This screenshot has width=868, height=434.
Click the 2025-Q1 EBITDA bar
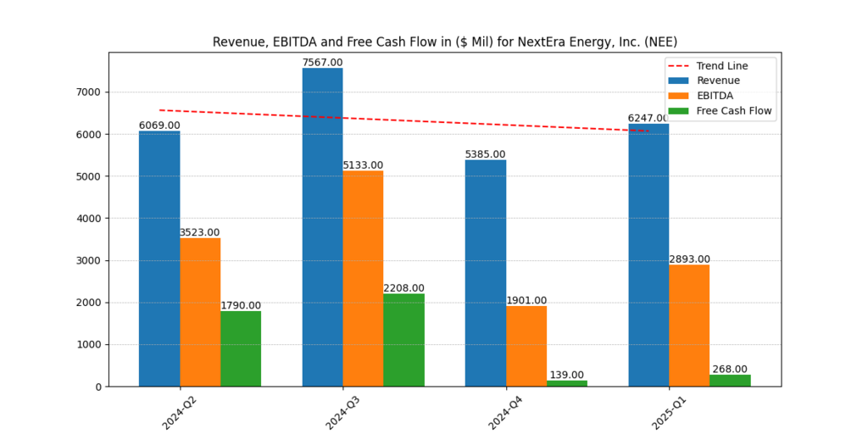click(x=689, y=325)
